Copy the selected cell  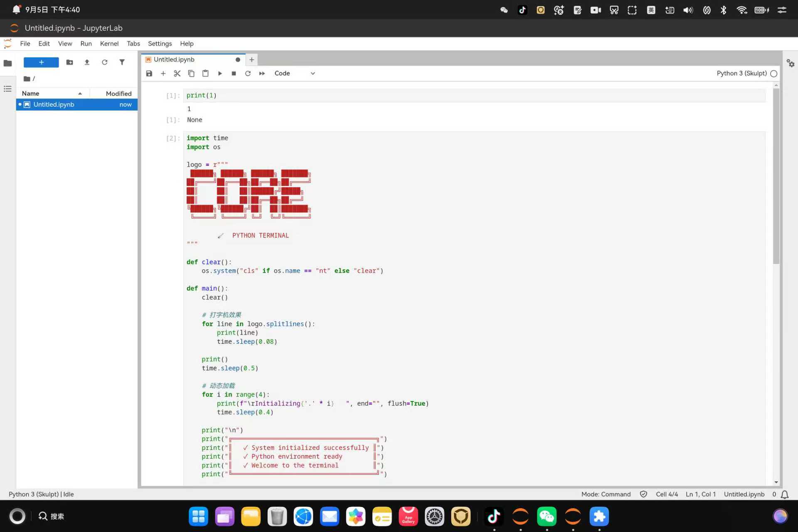[191, 74]
